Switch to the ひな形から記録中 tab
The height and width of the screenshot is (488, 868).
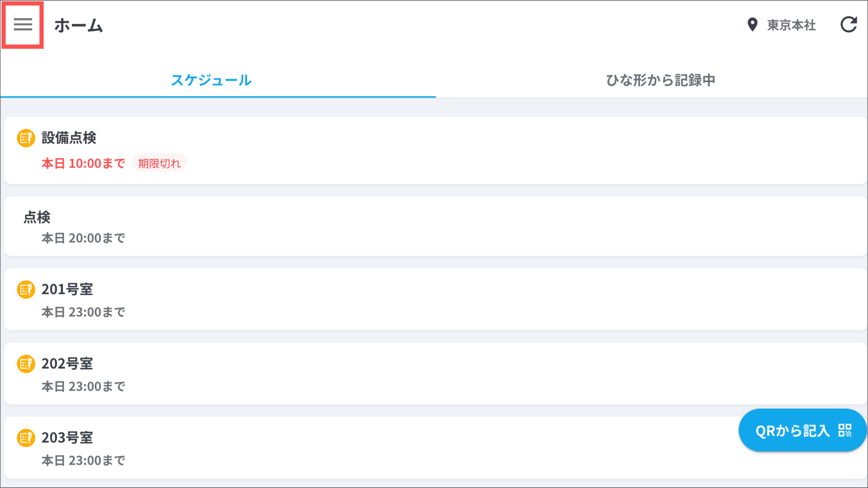click(x=660, y=80)
